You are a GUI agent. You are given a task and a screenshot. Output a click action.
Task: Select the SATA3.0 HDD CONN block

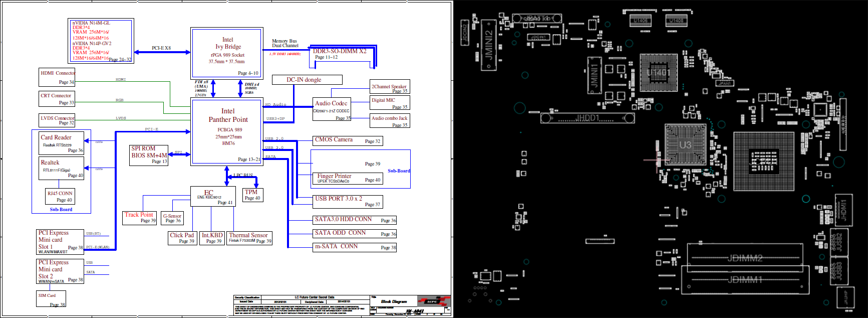click(355, 220)
